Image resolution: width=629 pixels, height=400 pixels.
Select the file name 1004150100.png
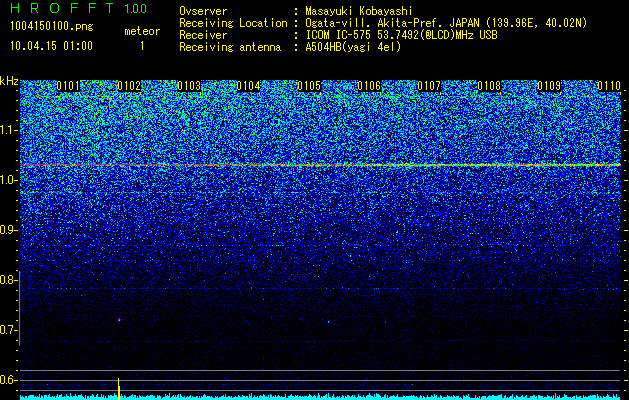(x=51, y=27)
